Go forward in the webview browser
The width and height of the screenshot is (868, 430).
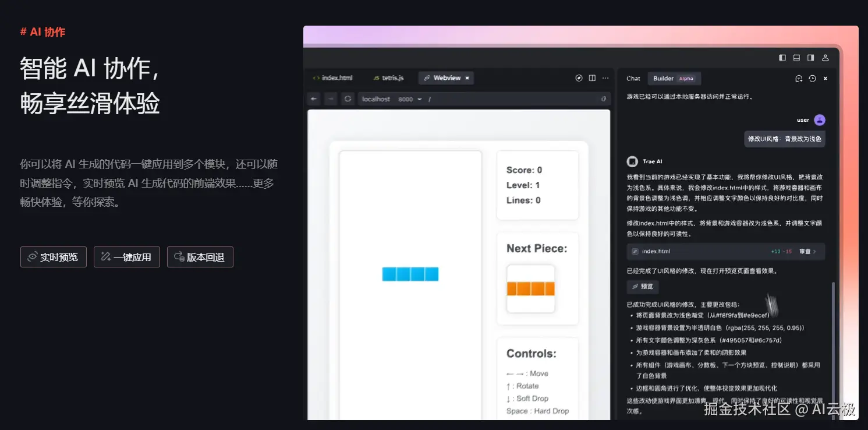tap(331, 99)
